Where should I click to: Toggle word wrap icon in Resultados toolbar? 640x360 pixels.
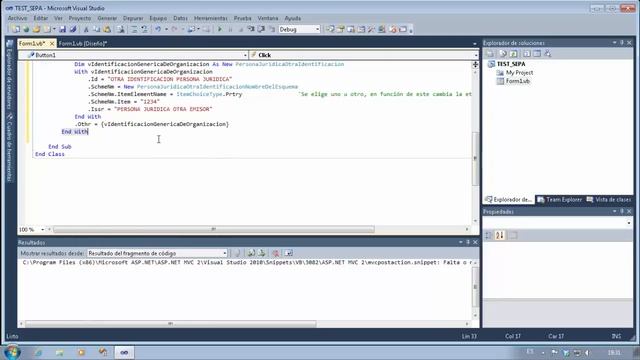(x=289, y=253)
